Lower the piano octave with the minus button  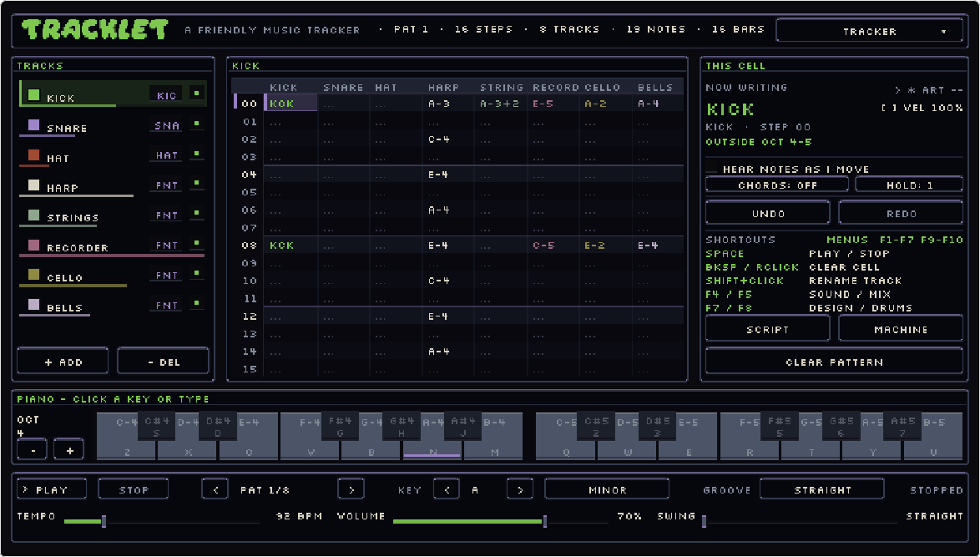(32, 449)
